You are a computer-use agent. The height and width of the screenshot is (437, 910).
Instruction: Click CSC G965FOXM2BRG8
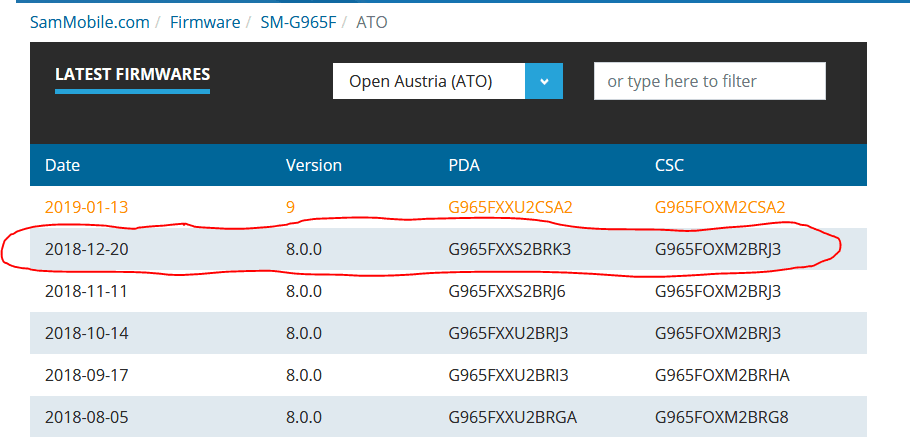(x=722, y=417)
